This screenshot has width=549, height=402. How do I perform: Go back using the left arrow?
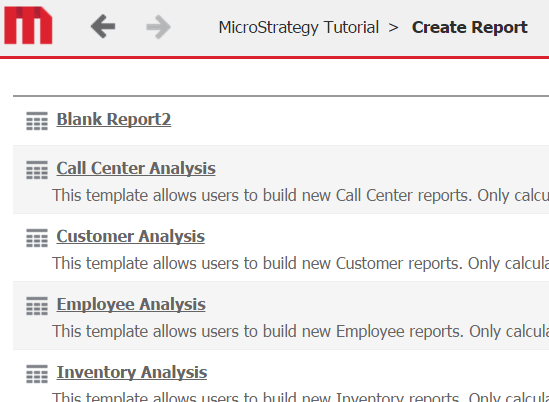[x=103, y=26]
